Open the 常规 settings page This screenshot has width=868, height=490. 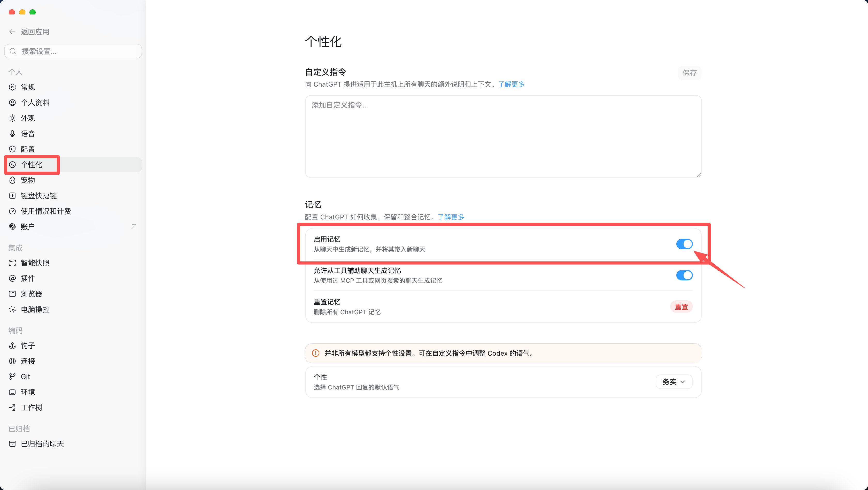pyautogui.click(x=73, y=87)
